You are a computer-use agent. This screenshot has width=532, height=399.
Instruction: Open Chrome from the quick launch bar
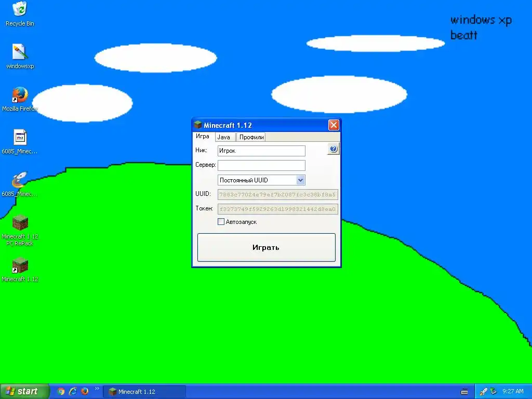[x=61, y=391]
